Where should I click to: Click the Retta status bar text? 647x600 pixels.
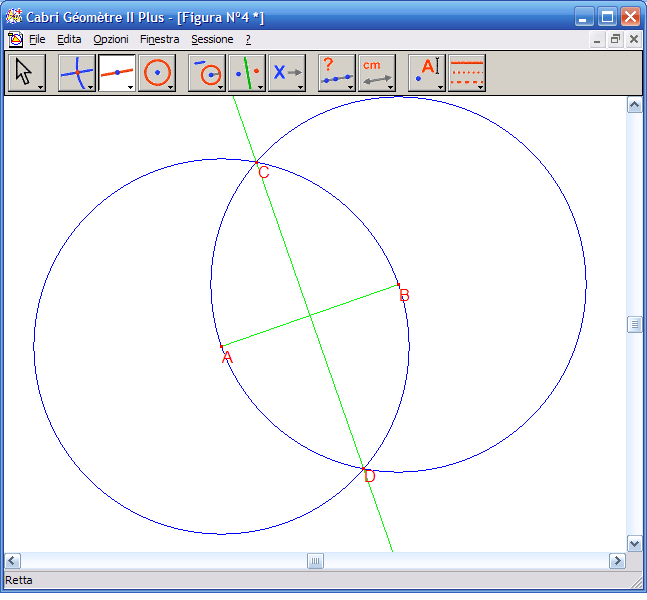[19, 580]
